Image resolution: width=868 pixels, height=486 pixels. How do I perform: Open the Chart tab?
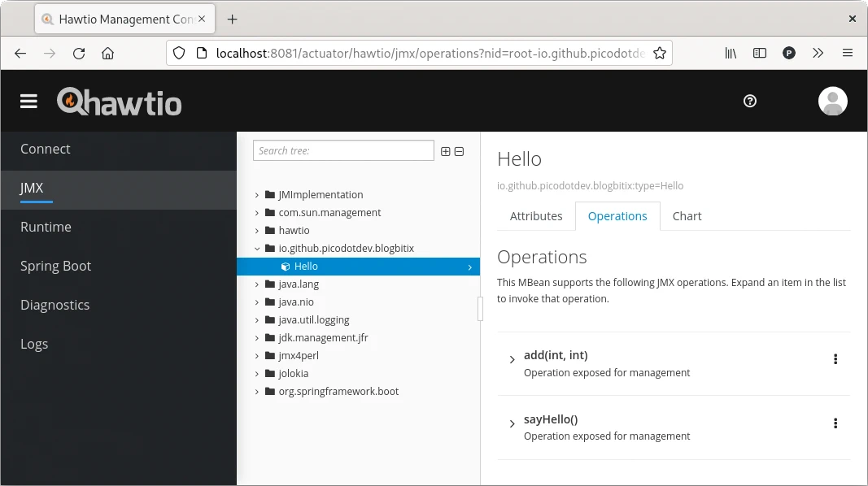(687, 216)
